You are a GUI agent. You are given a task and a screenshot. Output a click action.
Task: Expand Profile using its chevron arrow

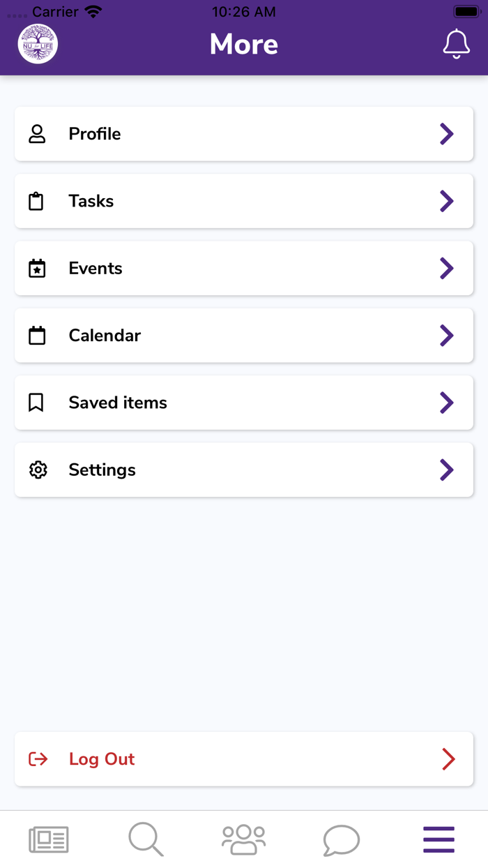click(447, 134)
